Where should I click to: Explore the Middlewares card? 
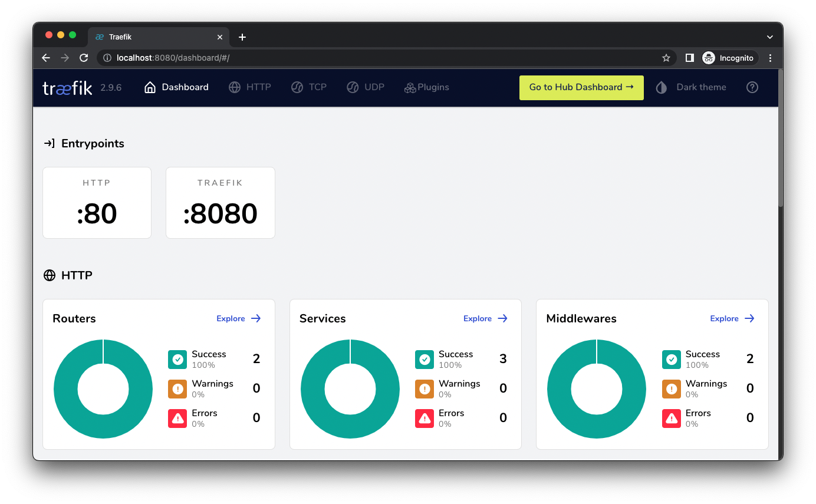pyautogui.click(x=732, y=318)
